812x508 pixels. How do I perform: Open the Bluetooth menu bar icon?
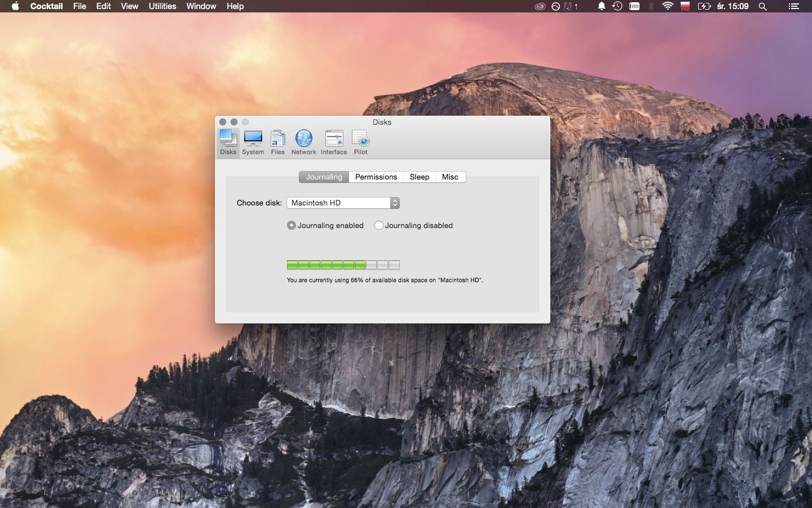(651, 6)
